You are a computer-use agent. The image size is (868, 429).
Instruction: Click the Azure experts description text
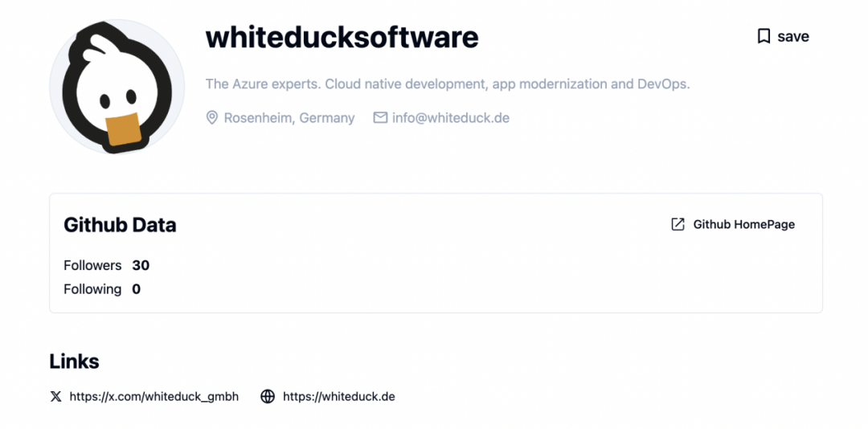[448, 84]
